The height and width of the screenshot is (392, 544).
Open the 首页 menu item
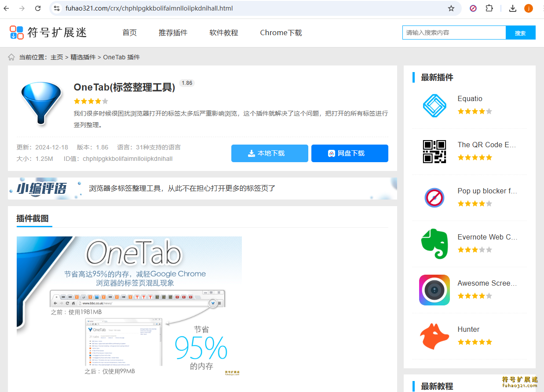tap(129, 33)
